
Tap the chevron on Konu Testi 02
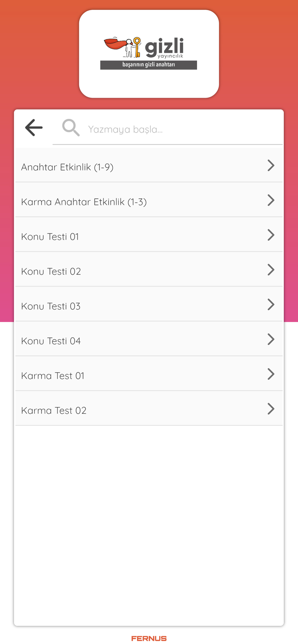click(271, 270)
